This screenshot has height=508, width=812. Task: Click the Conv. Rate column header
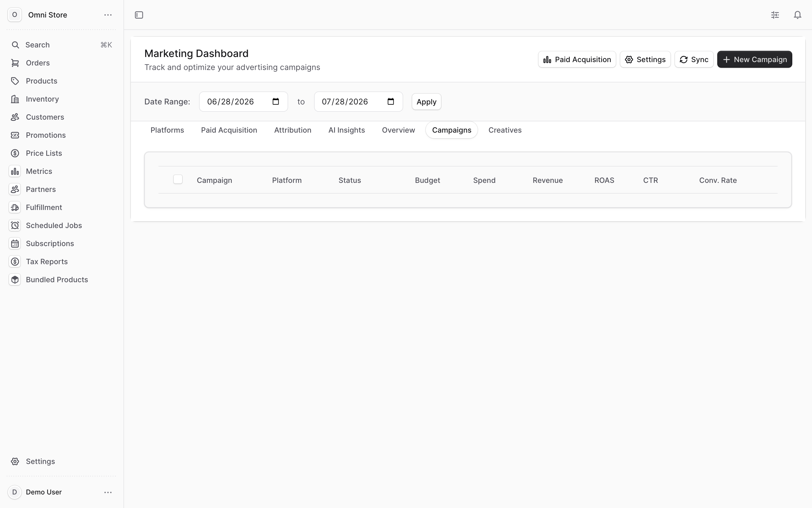pos(718,180)
